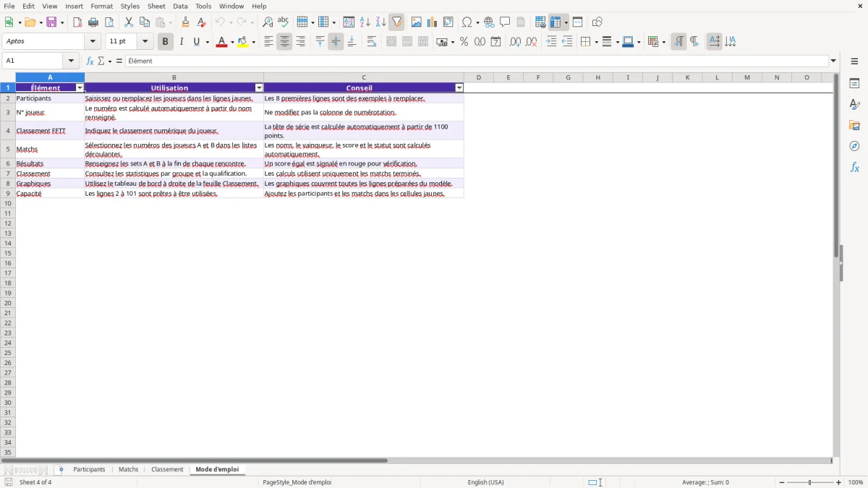Image resolution: width=868 pixels, height=488 pixels.
Task: Open the sidebar Properties panel
Action: (854, 83)
